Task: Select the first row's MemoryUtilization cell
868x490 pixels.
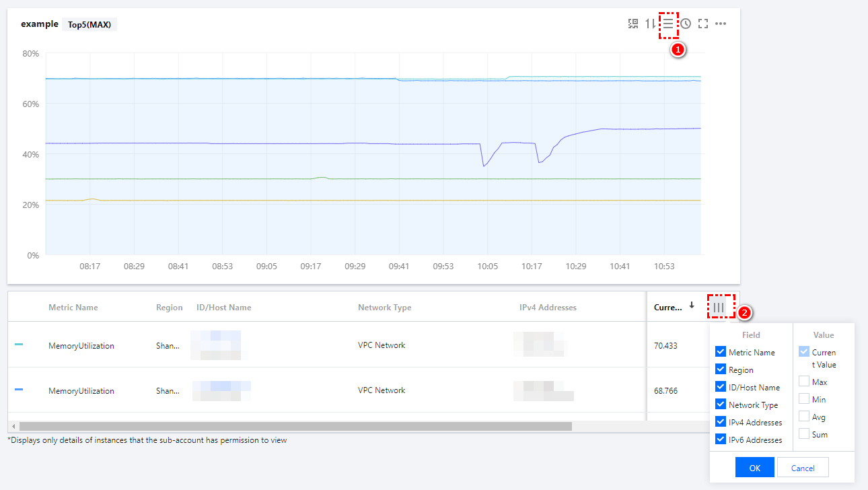Action: point(81,346)
